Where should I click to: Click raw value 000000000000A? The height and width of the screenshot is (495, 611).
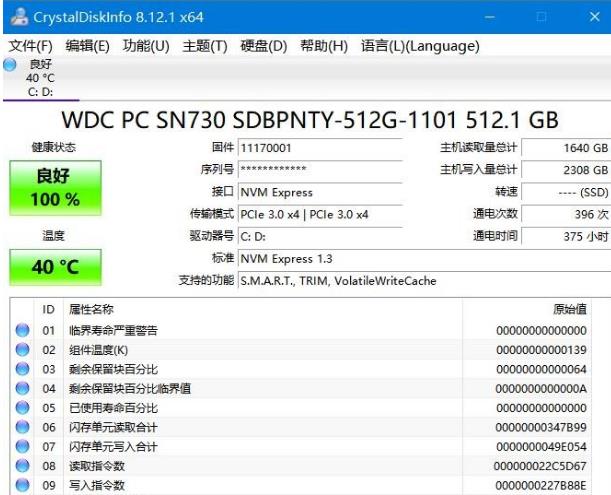(x=541, y=389)
